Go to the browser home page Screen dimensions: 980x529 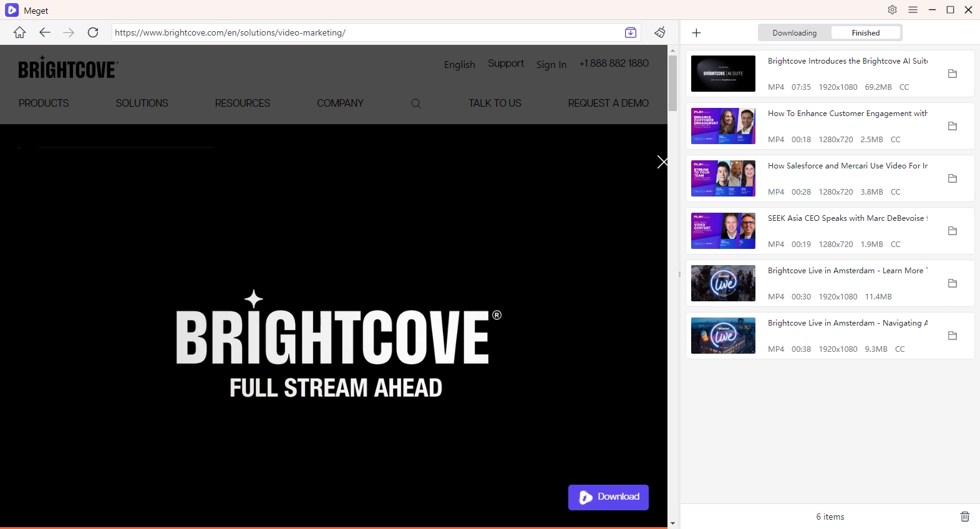(x=20, y=32)
